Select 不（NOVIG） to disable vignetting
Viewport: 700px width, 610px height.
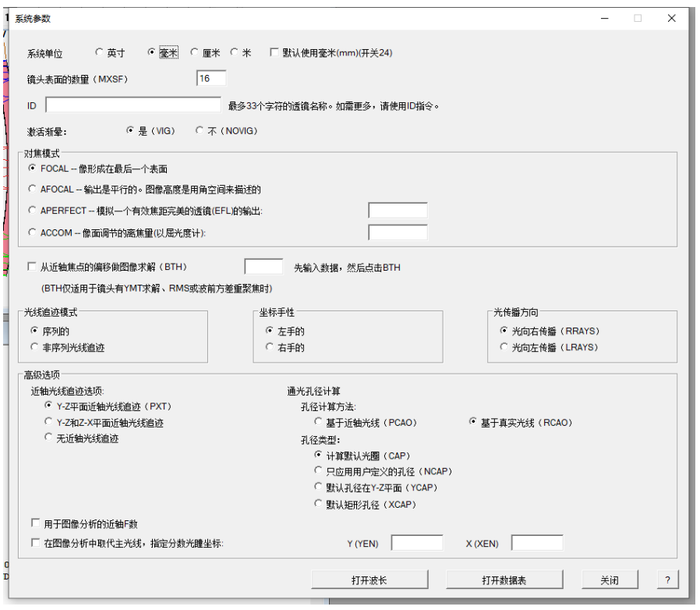(201, 132)
